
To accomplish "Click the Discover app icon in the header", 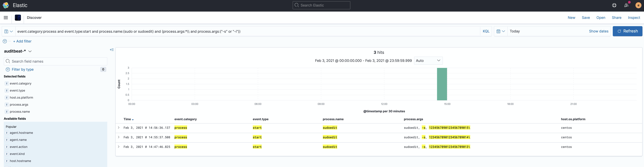I will (x=18, y=17).
